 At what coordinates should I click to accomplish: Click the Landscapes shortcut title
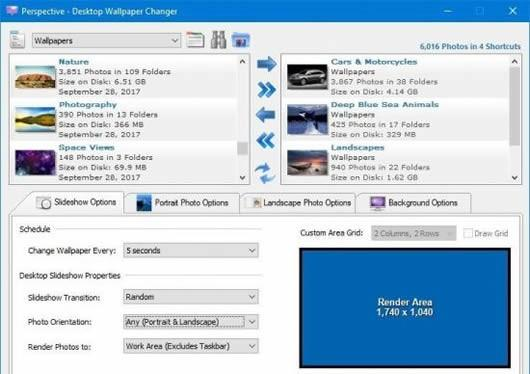tap(357, 147)
